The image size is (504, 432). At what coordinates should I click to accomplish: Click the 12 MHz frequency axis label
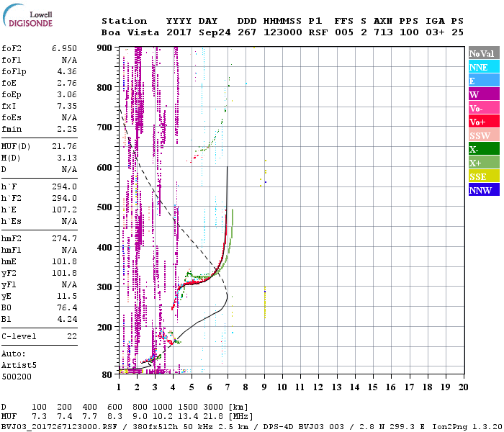click(318, 387)
